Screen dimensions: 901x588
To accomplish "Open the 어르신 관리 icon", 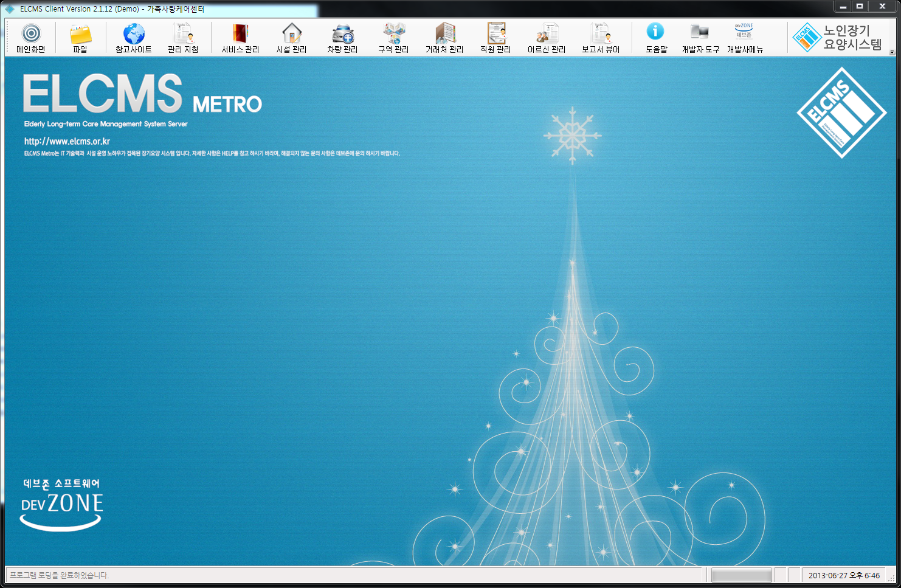I will click(547, 38).
